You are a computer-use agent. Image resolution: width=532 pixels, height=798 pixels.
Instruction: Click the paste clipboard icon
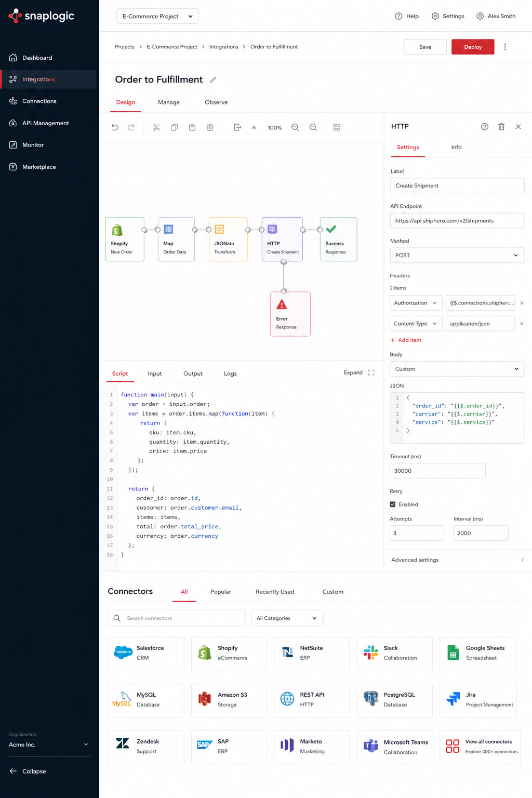pos(192,127)
